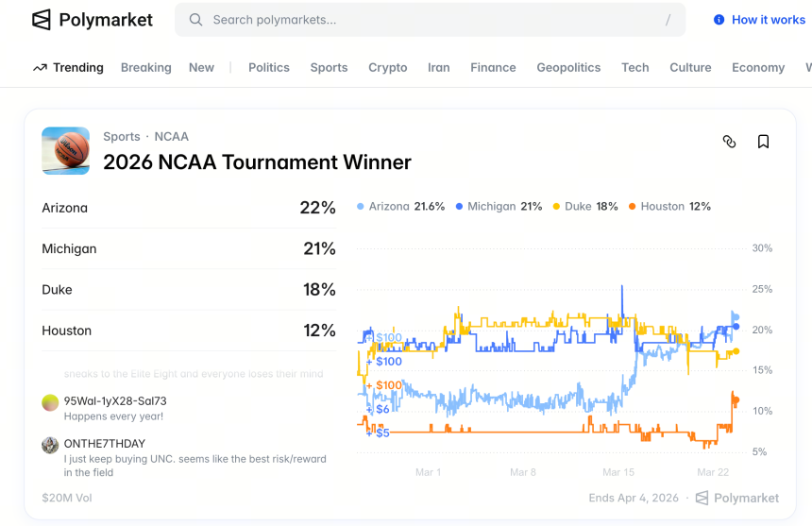Open How it works link

[x=769, y=20]
